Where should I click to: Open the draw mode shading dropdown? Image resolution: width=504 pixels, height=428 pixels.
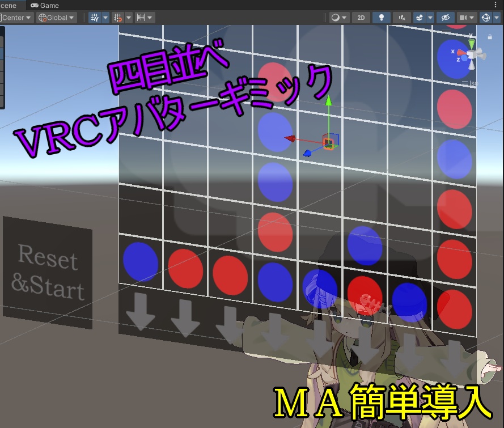pyautogui.click(x=340, y=18)
